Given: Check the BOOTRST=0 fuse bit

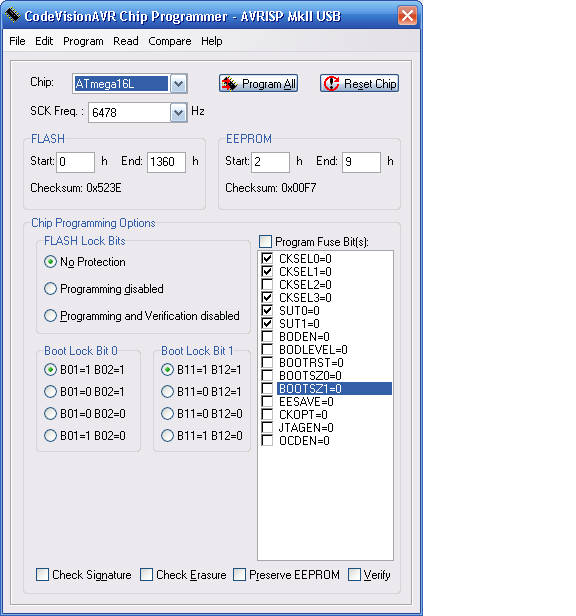Looking at the screenshot, I should pos(267,363).
